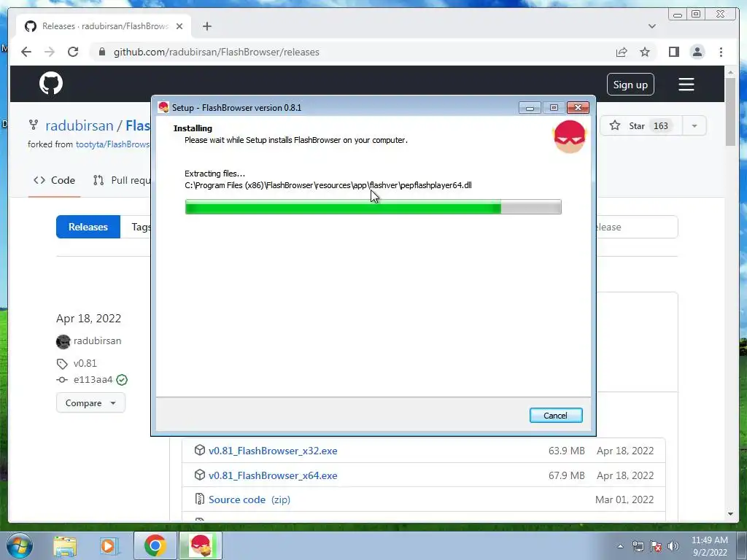Click the 67.9 MB file size
The image size is (747, 560).
click(x=566, y=475)
